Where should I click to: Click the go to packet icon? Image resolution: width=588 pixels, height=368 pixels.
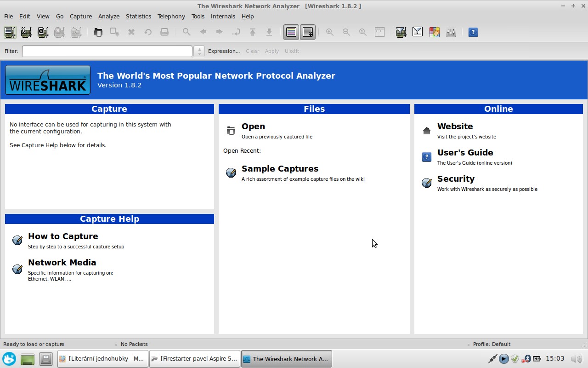[236, 32]
